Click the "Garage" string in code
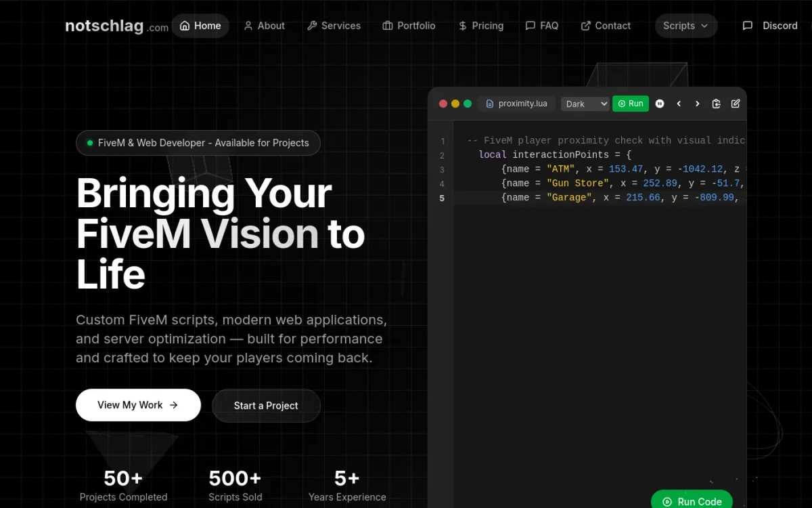Viewport: 812px width, 508px height. (x=570, y=198)
